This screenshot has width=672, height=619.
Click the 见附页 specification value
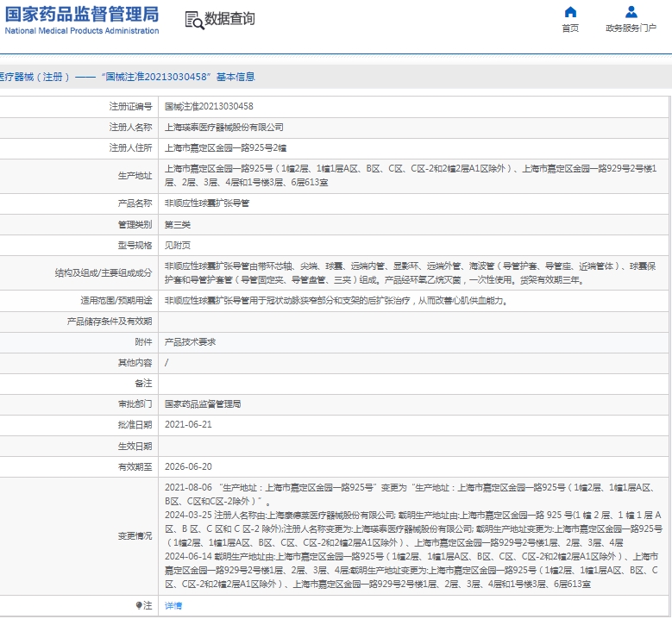(x=178, y=246)
